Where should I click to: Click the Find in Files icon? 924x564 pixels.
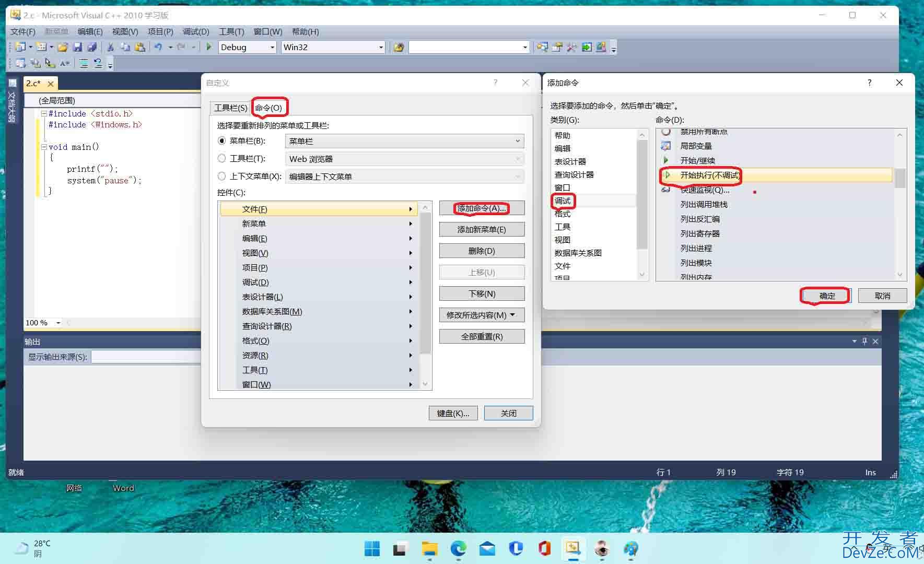[399, 47]
